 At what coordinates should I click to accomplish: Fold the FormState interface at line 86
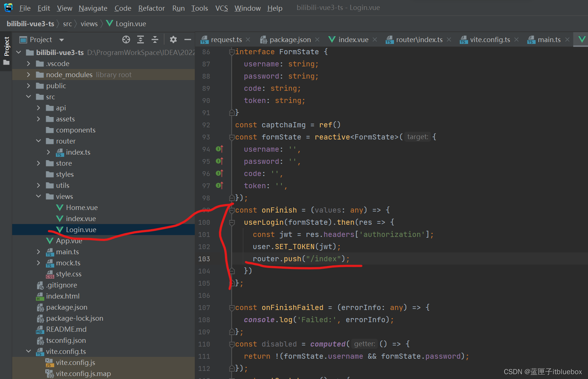coord(232,52)
